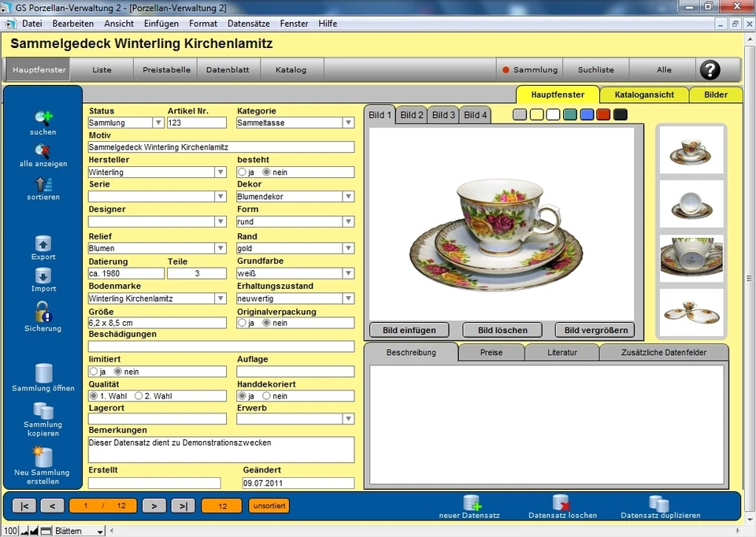Open the help question mark
The width and height of the screenshot is (756, 537).
click(x=711, y=70)
